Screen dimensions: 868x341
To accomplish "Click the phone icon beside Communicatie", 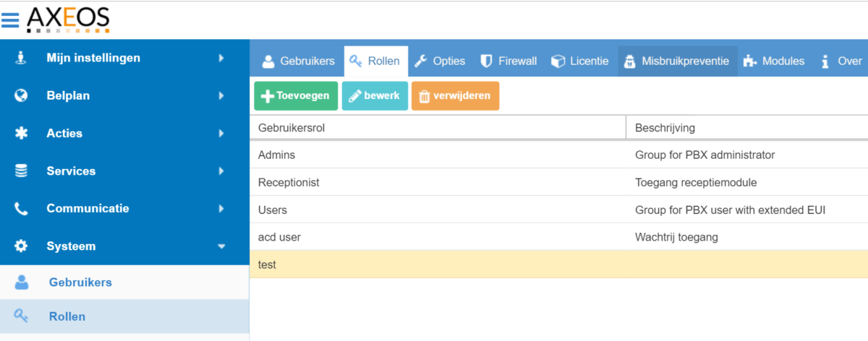I will (x=21, y=209).
